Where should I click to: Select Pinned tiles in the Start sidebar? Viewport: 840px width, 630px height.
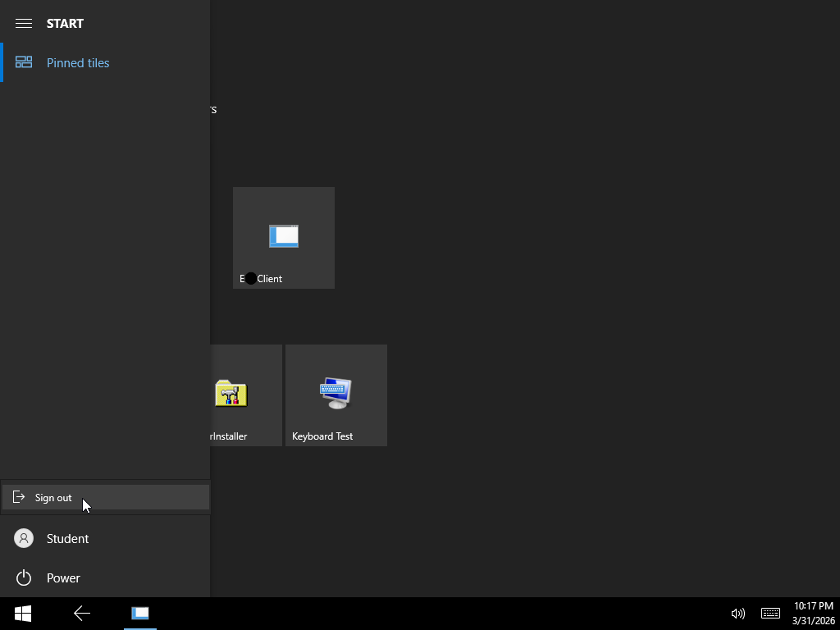coord(78,62)
